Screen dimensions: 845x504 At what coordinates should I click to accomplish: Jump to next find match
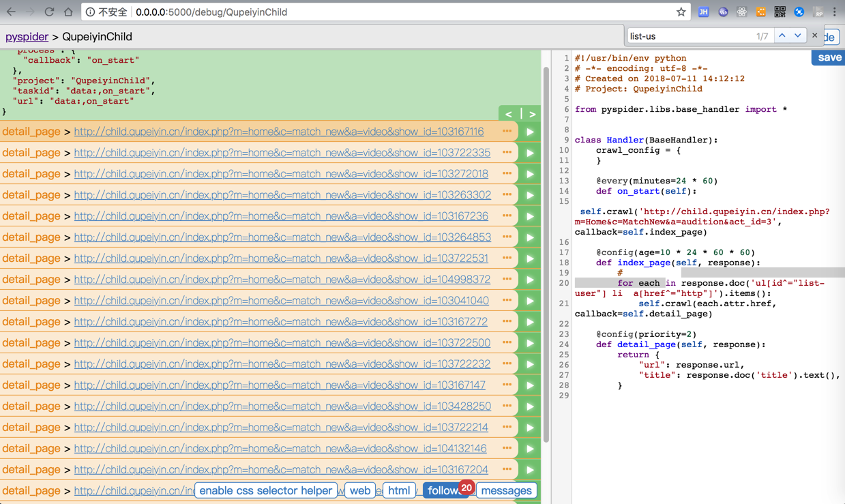click(797, 35)
